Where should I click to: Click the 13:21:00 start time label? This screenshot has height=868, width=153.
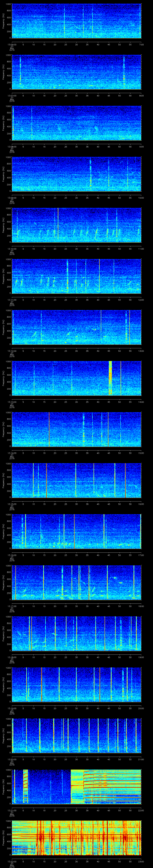[x=12, y=810]
